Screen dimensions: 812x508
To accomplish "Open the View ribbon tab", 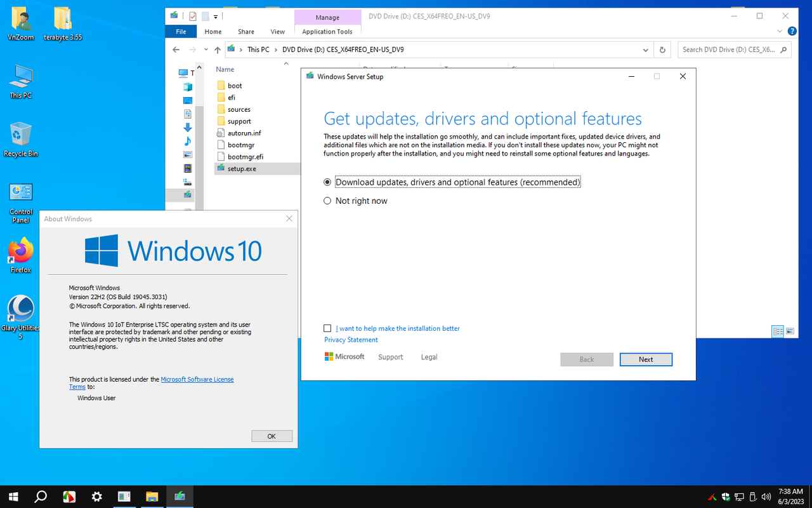I will click(278, 32).
